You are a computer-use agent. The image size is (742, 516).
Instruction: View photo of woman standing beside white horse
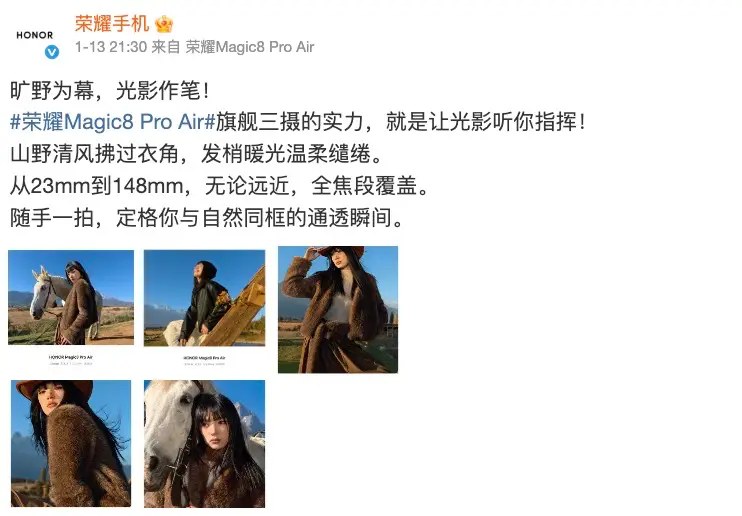pyautogui.click(x=71, y=297)
